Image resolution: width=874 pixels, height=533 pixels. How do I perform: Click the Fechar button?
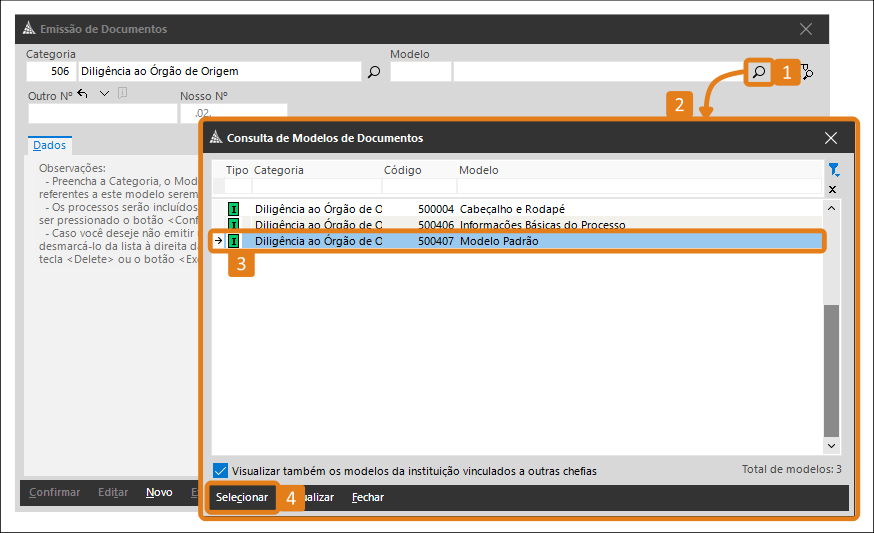[368, 497]
